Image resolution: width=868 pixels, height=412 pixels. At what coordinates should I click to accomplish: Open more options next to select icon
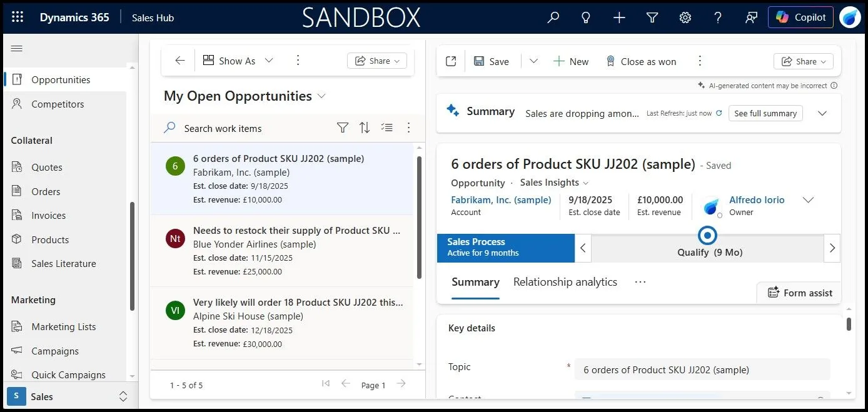click(x=408, y=128)
